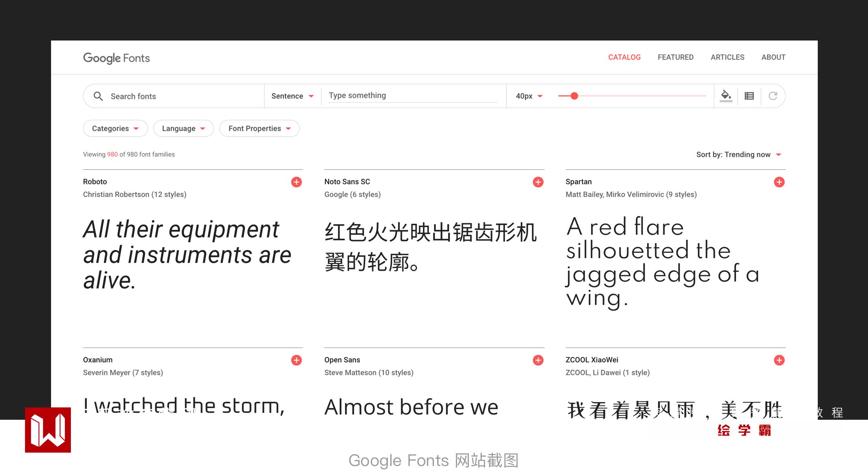Open the Language filter dropdown
This screenshot has width=868, height=470.
(x=183, y=128)
